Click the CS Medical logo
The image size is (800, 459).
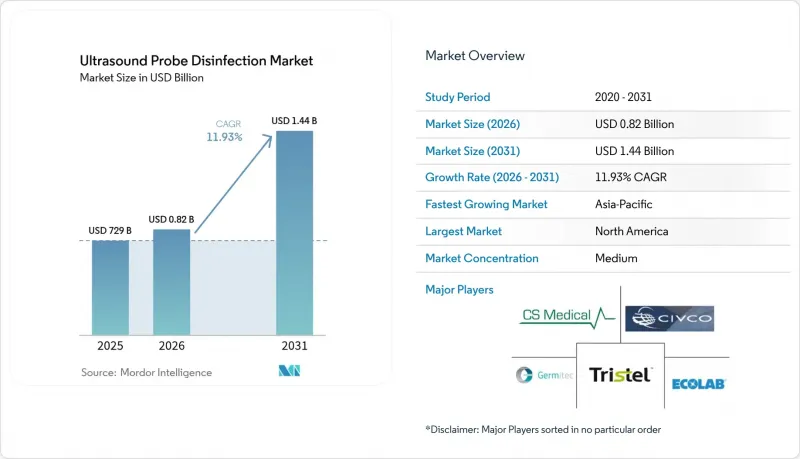click(x=567, y=317)
